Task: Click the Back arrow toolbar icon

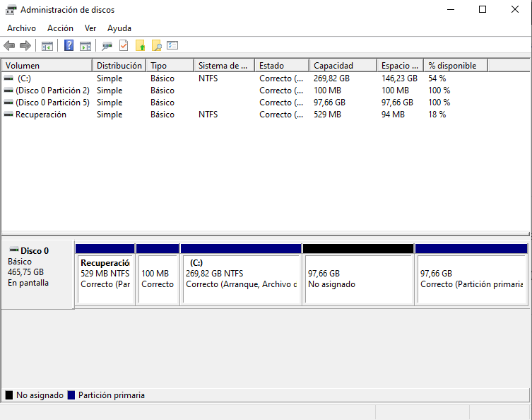Action: [9, 46]
